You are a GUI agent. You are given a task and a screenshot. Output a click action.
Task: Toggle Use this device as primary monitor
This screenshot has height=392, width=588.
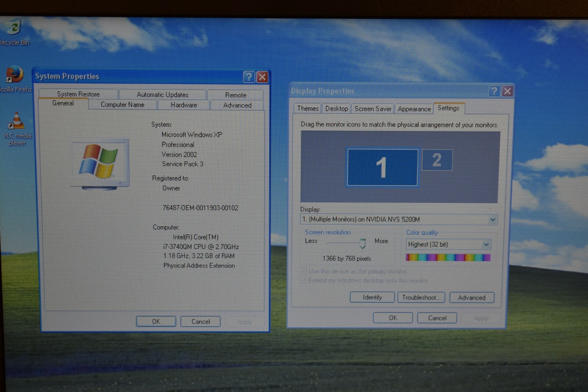tap(304, 271)
